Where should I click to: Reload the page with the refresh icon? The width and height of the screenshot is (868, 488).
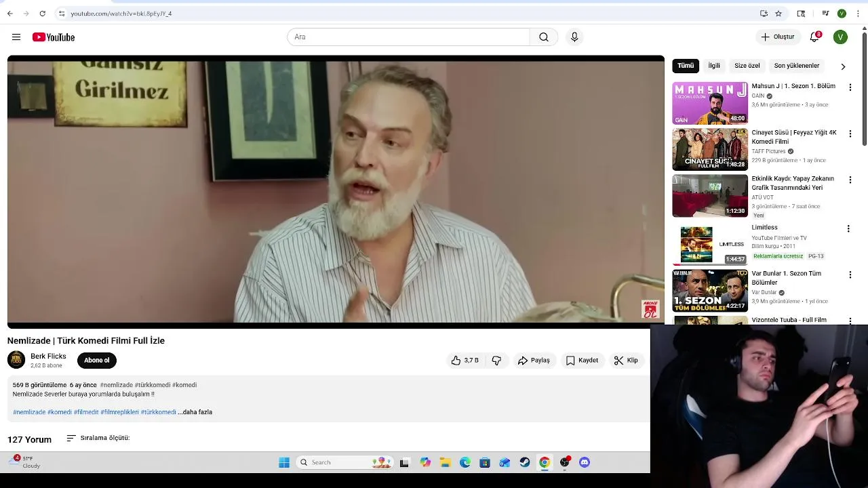(42, 14)
